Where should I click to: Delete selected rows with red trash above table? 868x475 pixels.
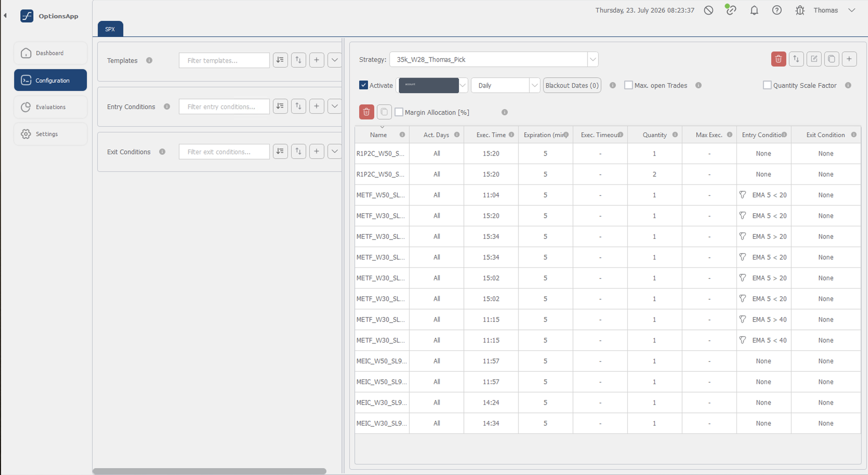[366, 112]
